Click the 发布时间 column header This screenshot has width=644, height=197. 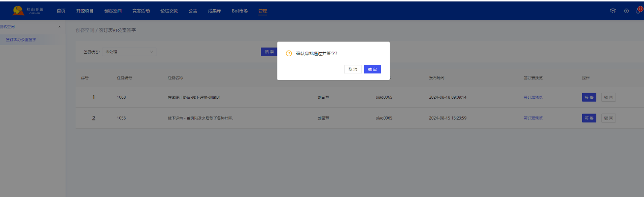(x=436, y=78)
